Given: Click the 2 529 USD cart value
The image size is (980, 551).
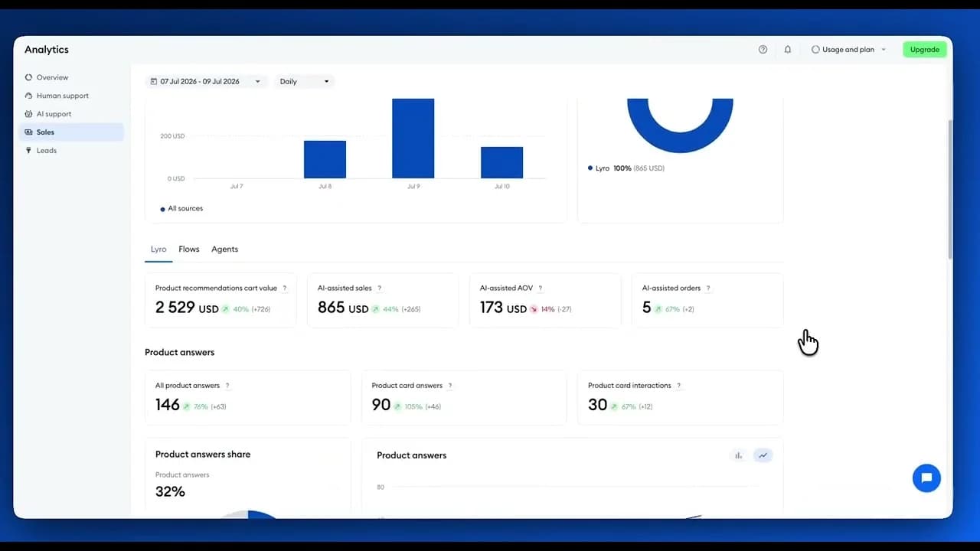Looking at the screenshot, I should pos(187,308).
